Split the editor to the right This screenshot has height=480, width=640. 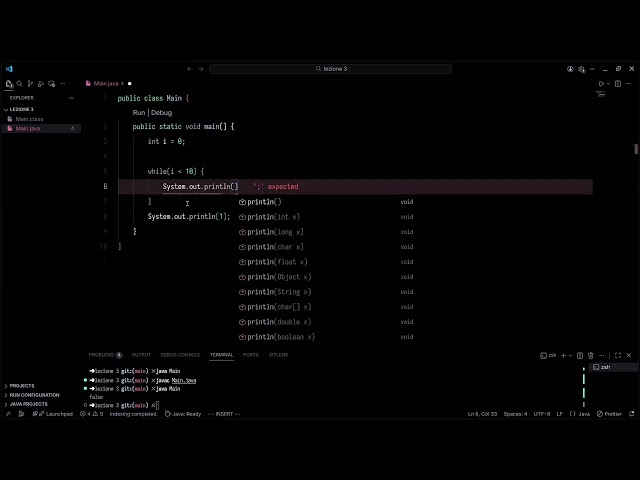618,84
